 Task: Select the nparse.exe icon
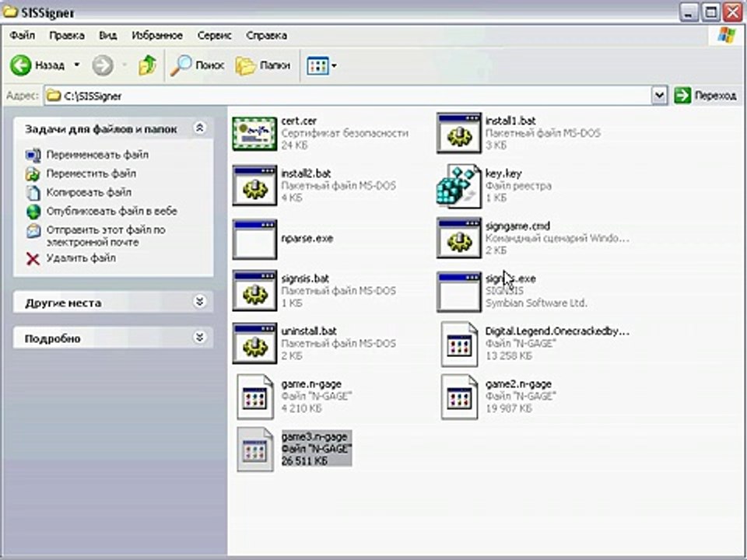pyautogui.click(x=255, y=239)
